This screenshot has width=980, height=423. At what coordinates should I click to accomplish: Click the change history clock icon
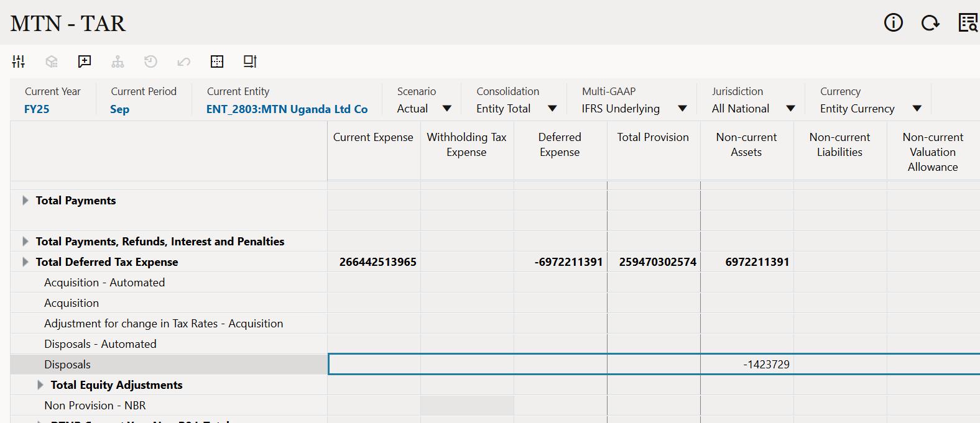pos(150,61)
